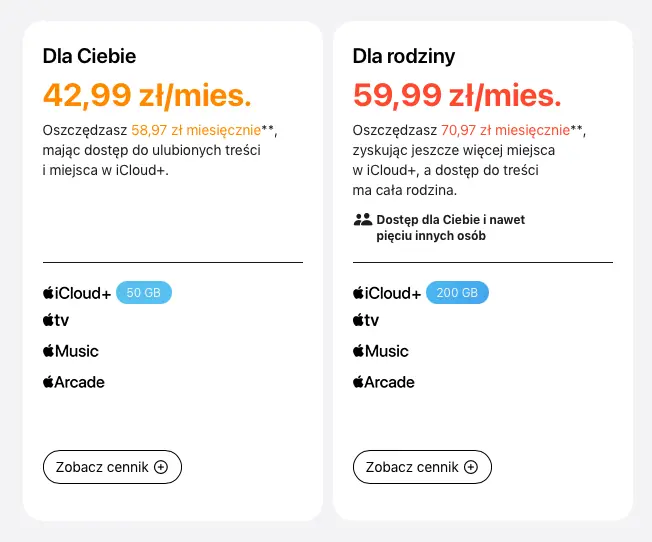Select the Dla rodziny heading
This screenshot has width=652, height=542.
(404, 56)
